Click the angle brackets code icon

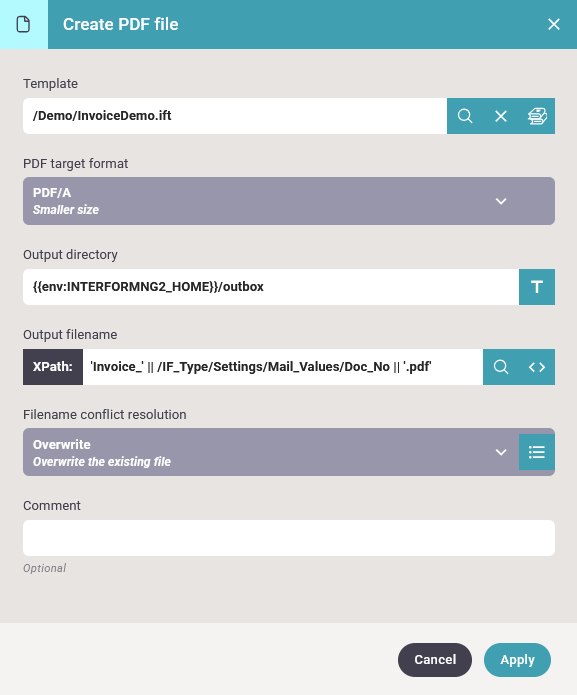537,367
